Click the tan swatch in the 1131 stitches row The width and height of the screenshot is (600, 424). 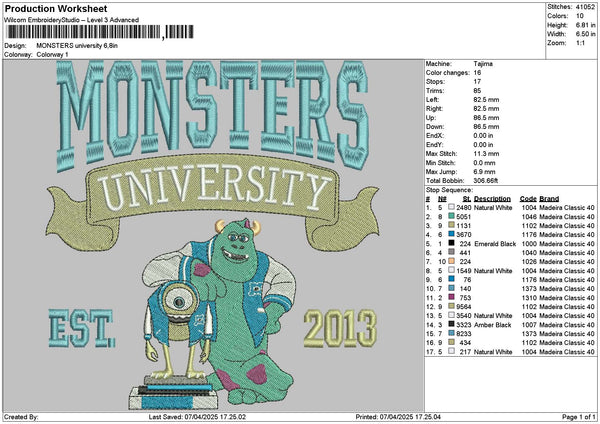point(452,225)
